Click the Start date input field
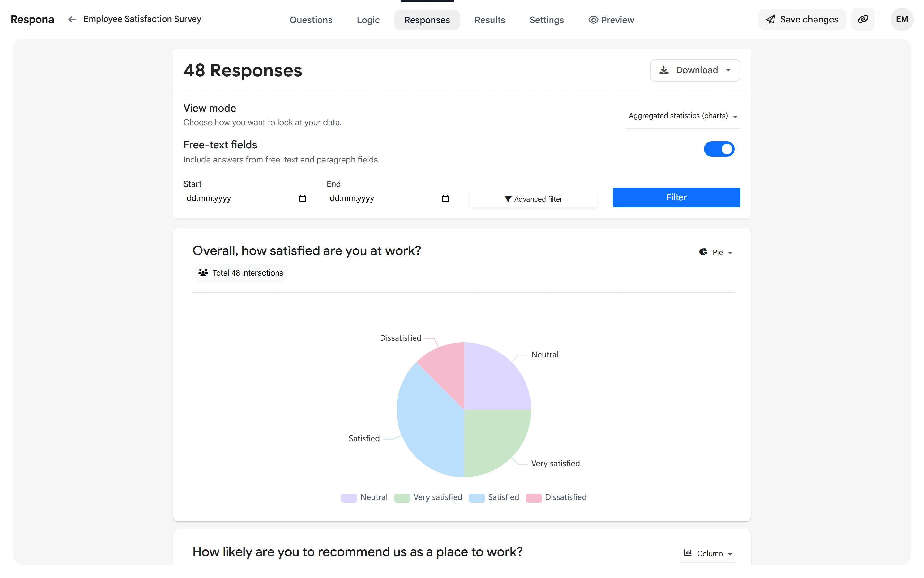This screenshot has width=924, height=578. (247, 198)
